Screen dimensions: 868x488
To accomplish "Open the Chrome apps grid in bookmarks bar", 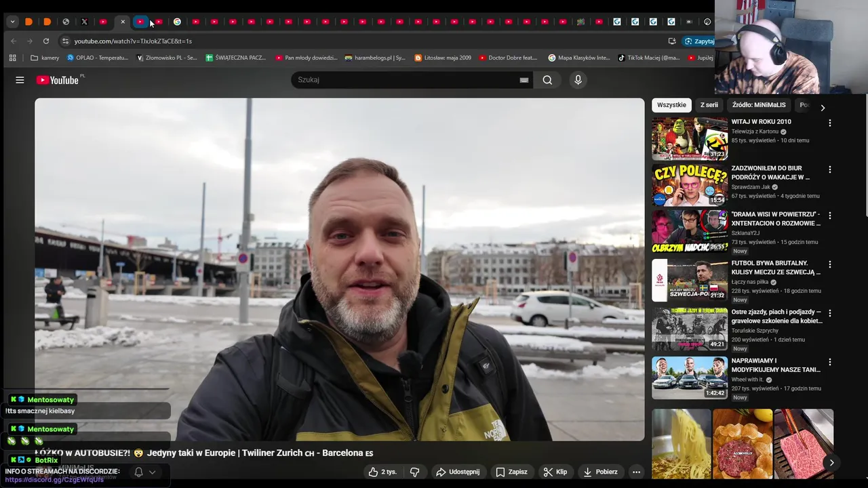I will 12,58.
